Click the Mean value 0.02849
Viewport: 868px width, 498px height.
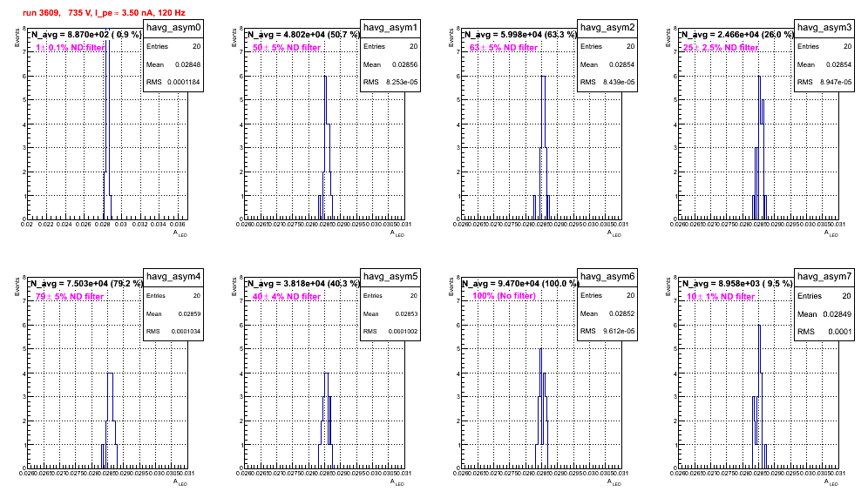(837, 313)
